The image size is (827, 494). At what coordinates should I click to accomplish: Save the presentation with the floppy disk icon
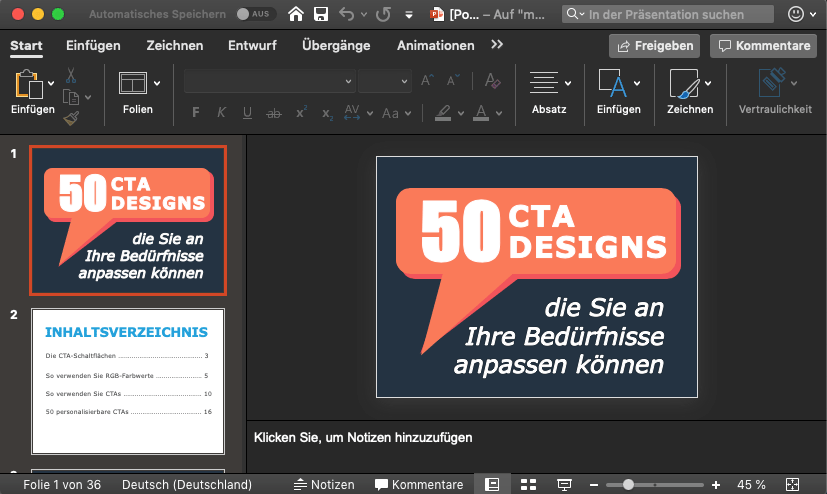pos(321,14)
